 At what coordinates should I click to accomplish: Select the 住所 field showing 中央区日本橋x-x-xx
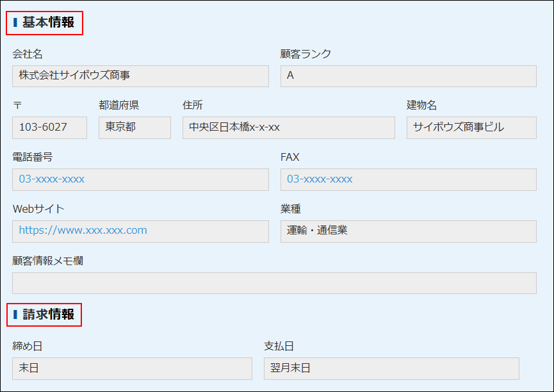[287, 127]
